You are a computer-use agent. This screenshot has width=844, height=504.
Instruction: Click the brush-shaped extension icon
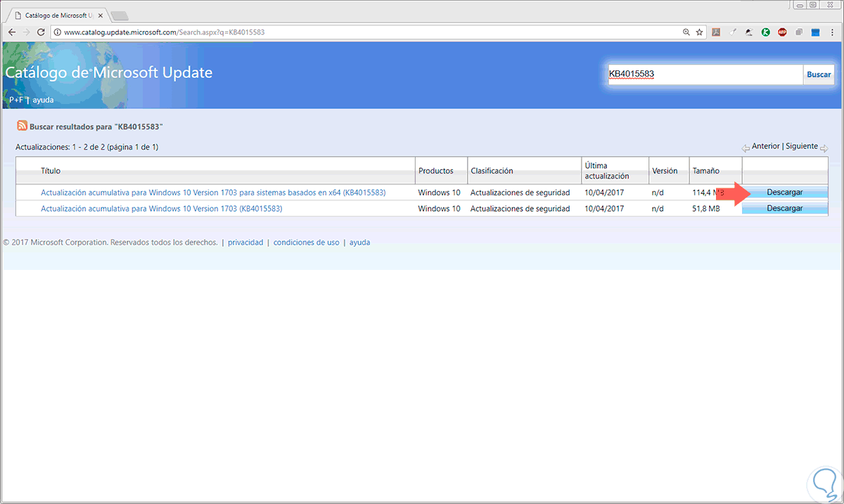point(733,32)
